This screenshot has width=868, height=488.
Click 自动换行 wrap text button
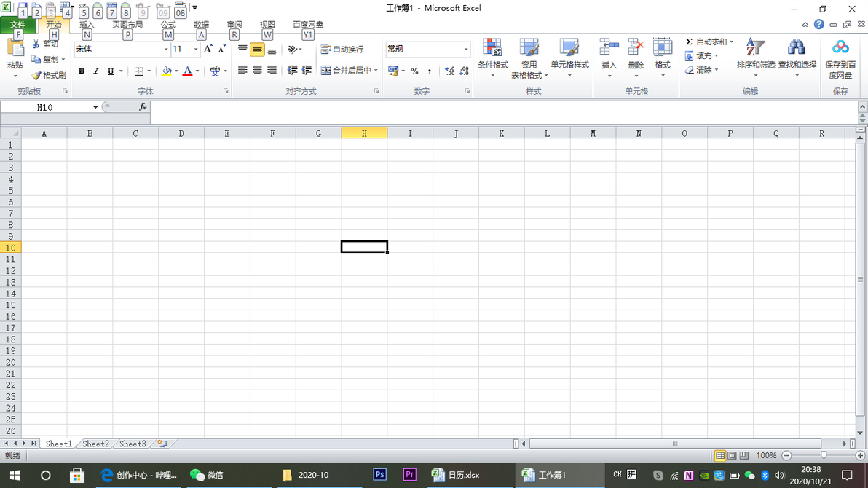342,50
